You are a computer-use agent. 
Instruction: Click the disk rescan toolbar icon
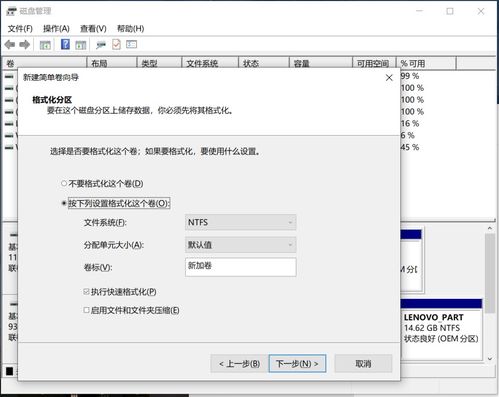tap(101, 45)
